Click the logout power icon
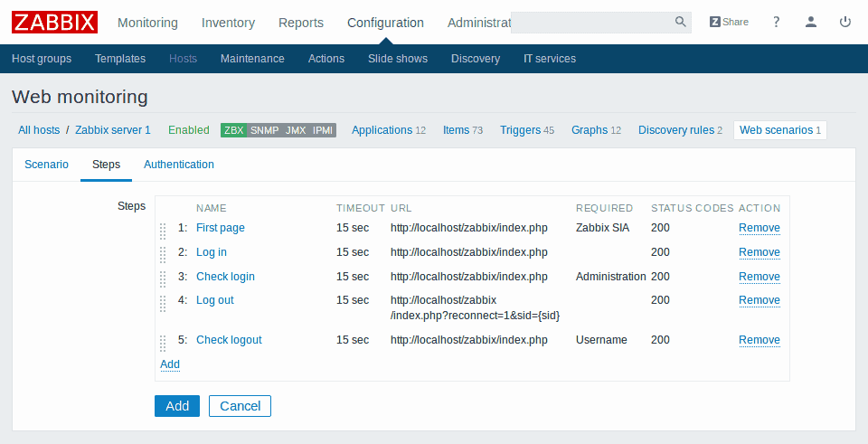This screenshot has height=444, width=868. (x=845, y=22)
